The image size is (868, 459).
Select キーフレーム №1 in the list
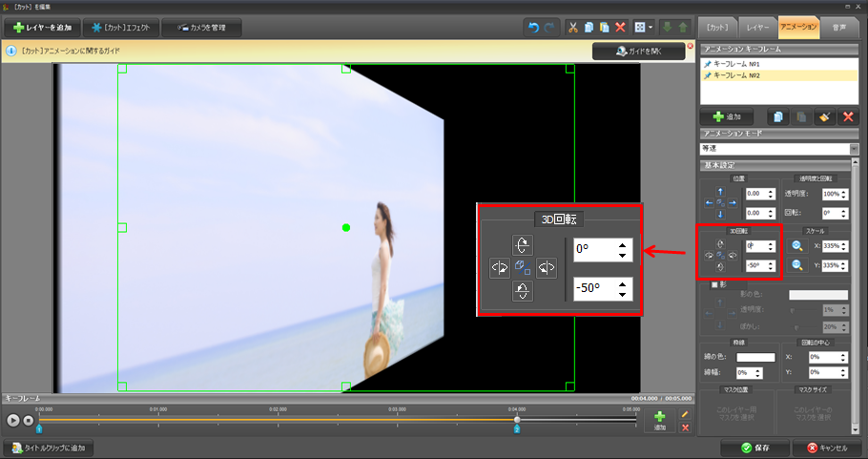coord(779,64)
